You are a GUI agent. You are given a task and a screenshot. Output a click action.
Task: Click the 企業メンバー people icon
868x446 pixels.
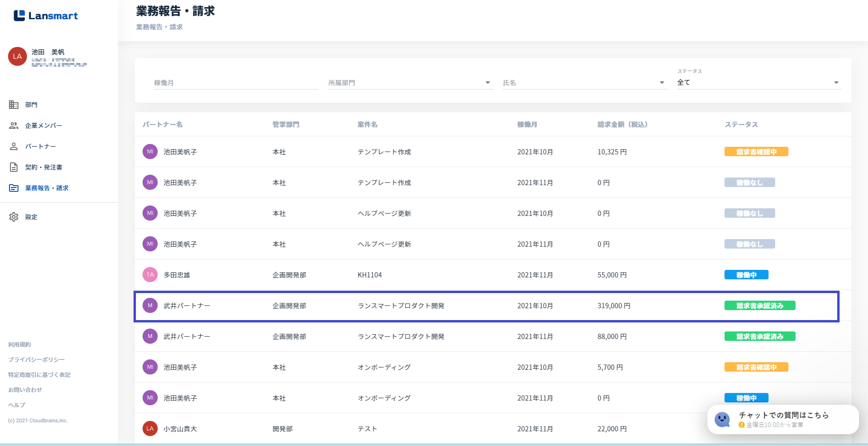[14, 125]
